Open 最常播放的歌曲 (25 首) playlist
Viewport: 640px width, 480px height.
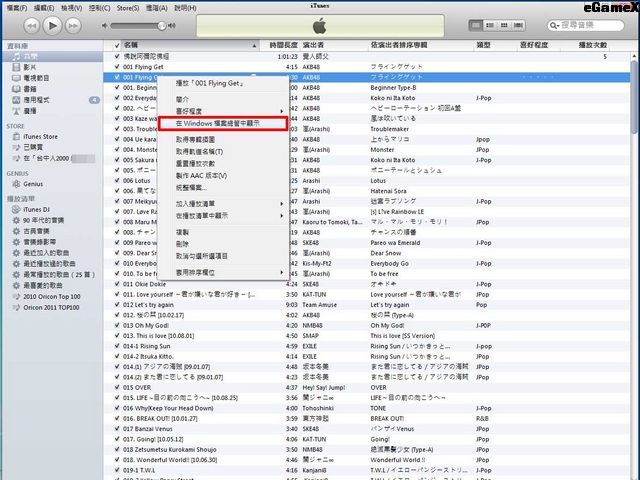(59, 275)
